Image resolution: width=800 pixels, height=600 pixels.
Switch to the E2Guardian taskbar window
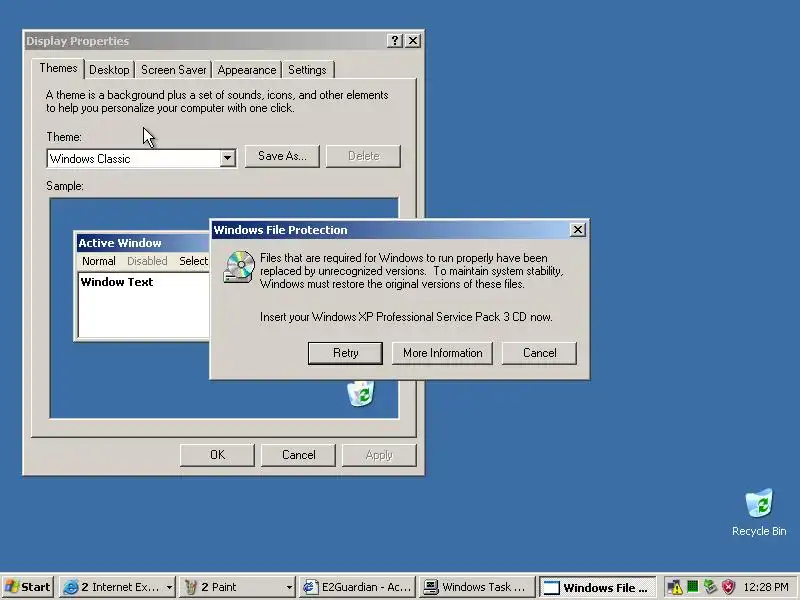click(x=358, y=587)
